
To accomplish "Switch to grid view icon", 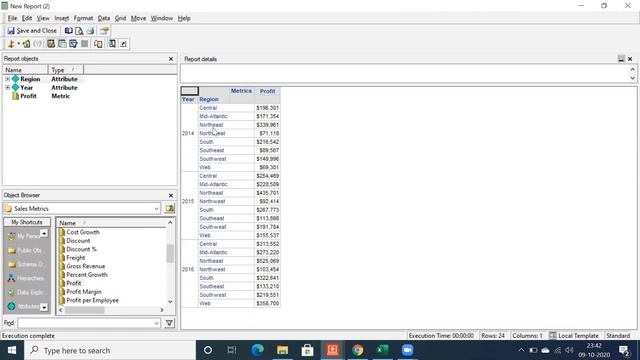I will (x=62, y=44).
